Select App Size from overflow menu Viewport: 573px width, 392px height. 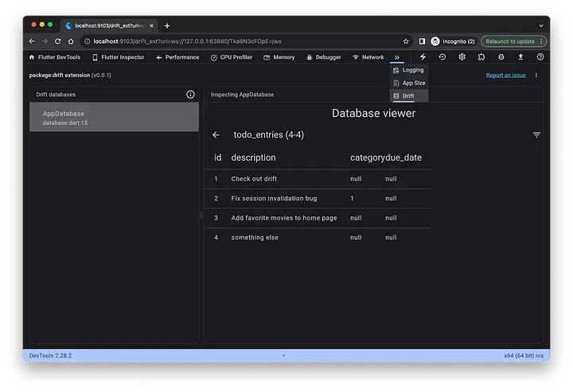[x=408, y=83]
